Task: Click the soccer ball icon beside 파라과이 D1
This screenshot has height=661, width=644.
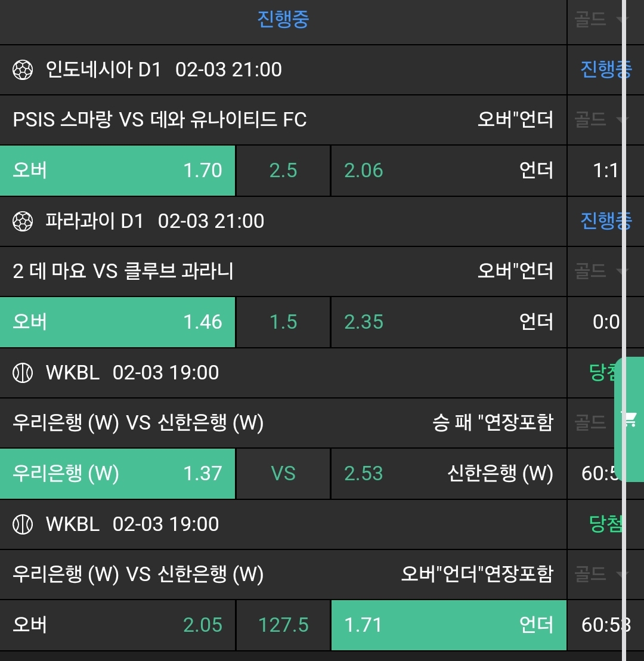Action: 23,221
